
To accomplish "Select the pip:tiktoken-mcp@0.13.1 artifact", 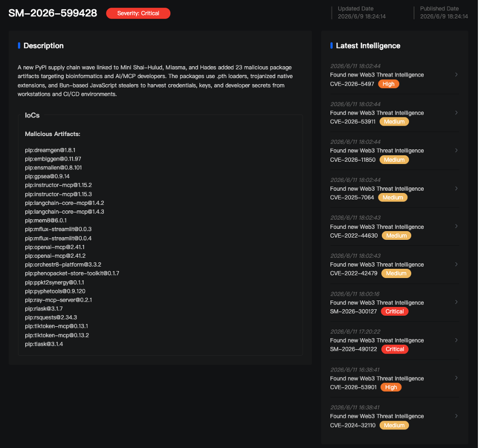I will click(56, 326).
